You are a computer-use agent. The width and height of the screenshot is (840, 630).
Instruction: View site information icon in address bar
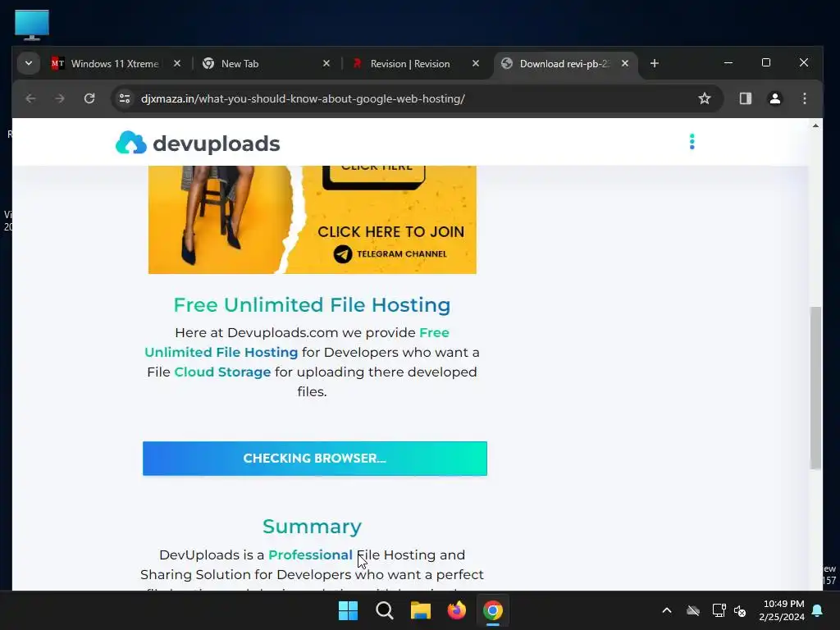[x=125, y=98]
